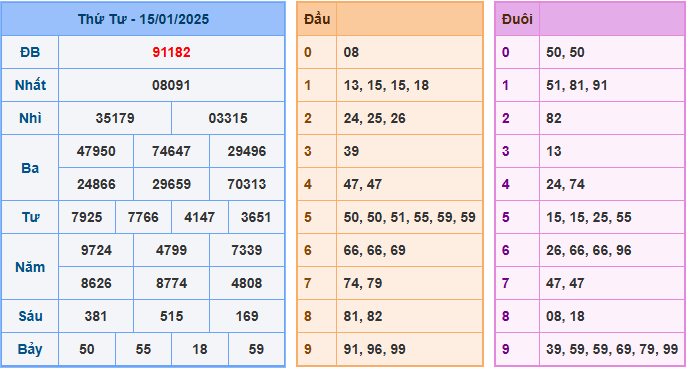This screenshot has height=369, width=687.
Task: Click 47, 47 in the Đuôi table
Action: [565, 283]
